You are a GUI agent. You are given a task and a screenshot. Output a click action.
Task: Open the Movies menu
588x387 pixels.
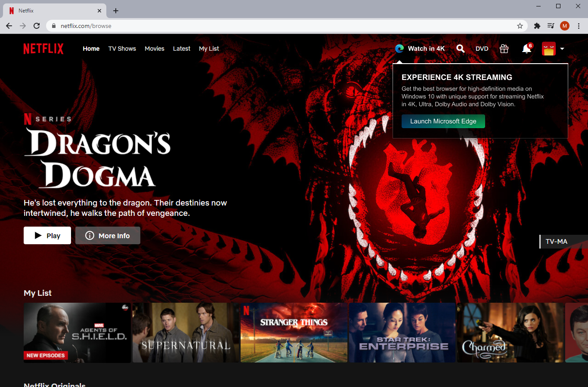(x=155, y=49)
